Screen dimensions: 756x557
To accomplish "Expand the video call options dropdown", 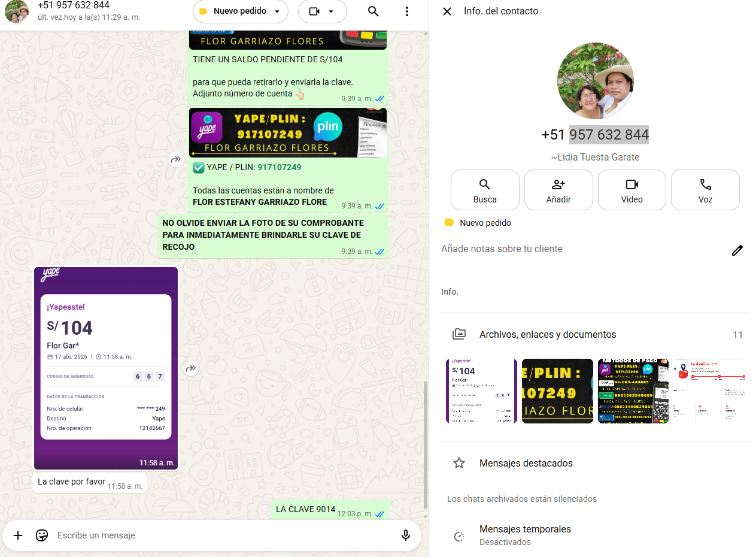I will tap(330, 11).
